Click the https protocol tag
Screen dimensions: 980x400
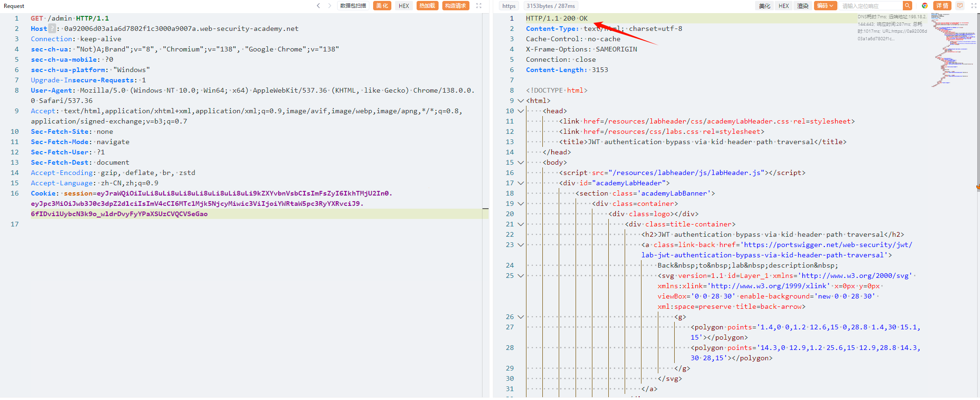pos(509,6)
